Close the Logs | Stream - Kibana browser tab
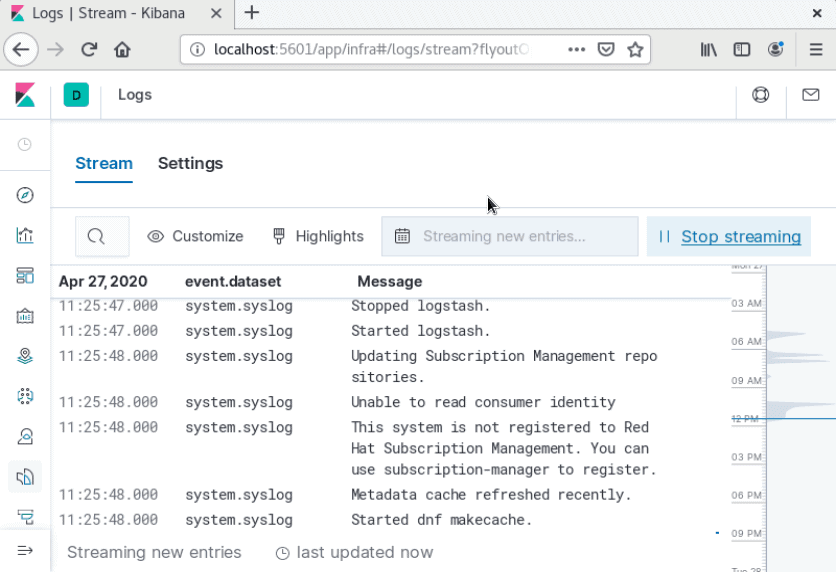Image resolution: width=836 pixels, height=572 pixels. point(216,13)
